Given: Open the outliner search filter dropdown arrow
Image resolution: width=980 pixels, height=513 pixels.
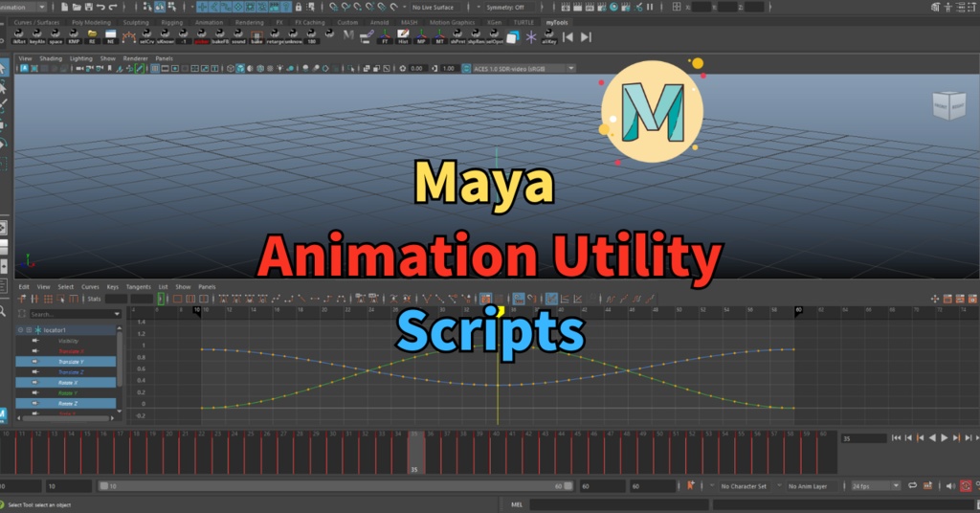Looking at the screenshot, I should (x=116, y=314).
